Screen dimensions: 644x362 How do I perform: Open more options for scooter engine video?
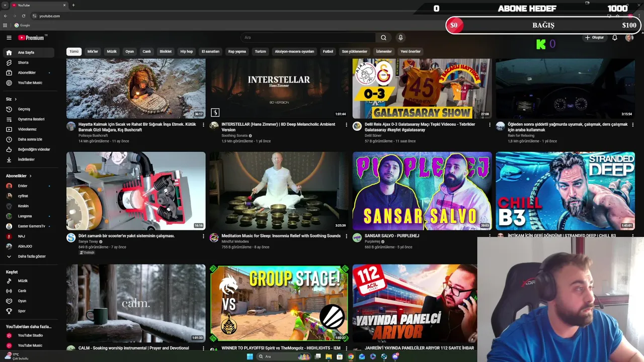pos(203,236)
